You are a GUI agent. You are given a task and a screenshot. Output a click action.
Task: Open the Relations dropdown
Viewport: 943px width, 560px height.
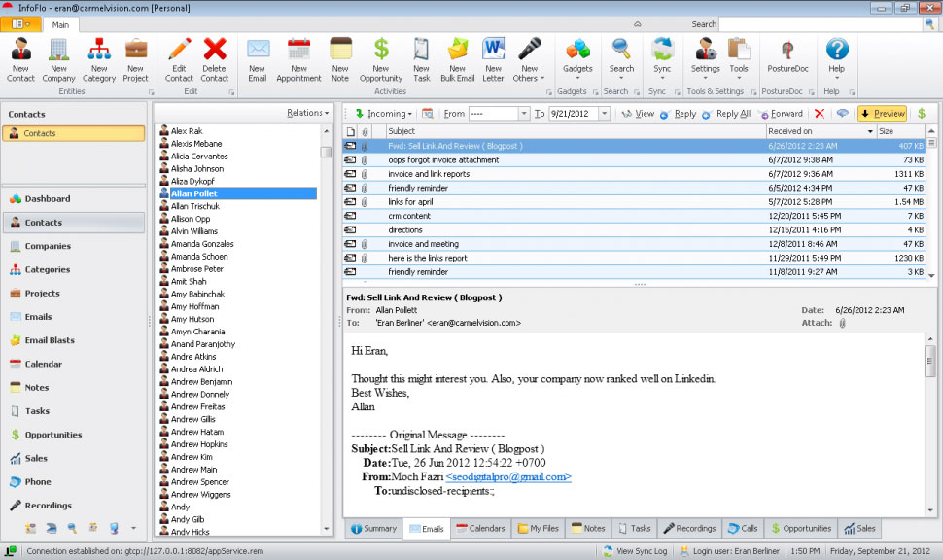point(308,113)
